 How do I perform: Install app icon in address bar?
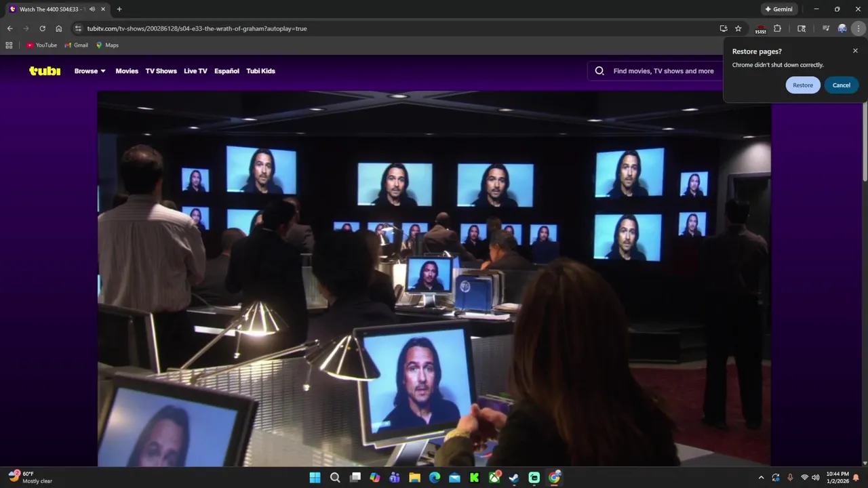(724, 28)
